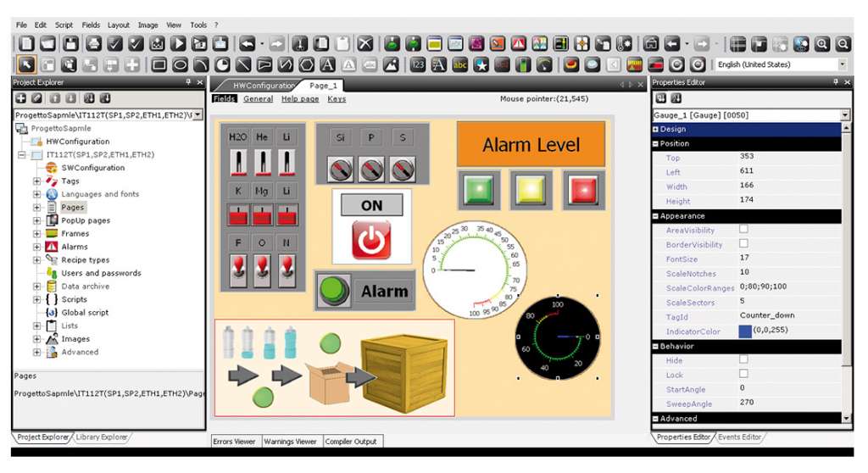The height and width of the screenshot is (473, 868).
Task: Click the Cut scissors icon
Action: coord(300,43)
